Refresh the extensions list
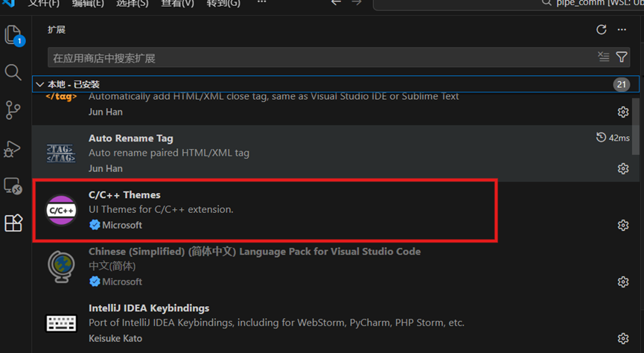Screen dimensions: 644x353 pos(602,30)
